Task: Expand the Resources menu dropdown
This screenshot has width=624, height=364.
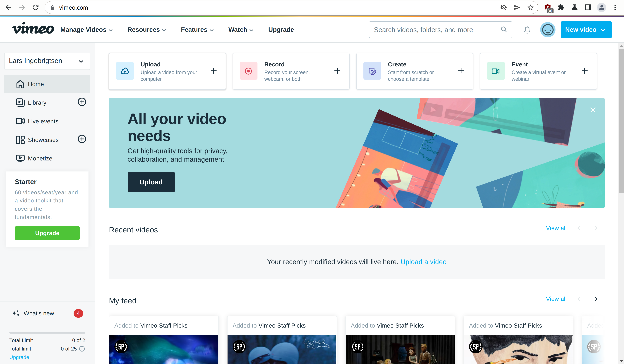Action: [x=146, y=29]
